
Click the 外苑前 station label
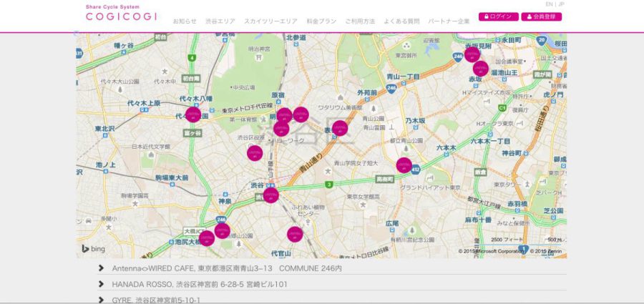(x=367, y=93)
